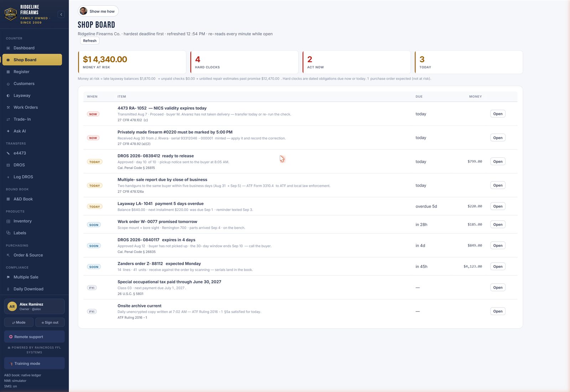Click the Mode switch button
Screen dimensions: 570x392
(x=19, y=323)
